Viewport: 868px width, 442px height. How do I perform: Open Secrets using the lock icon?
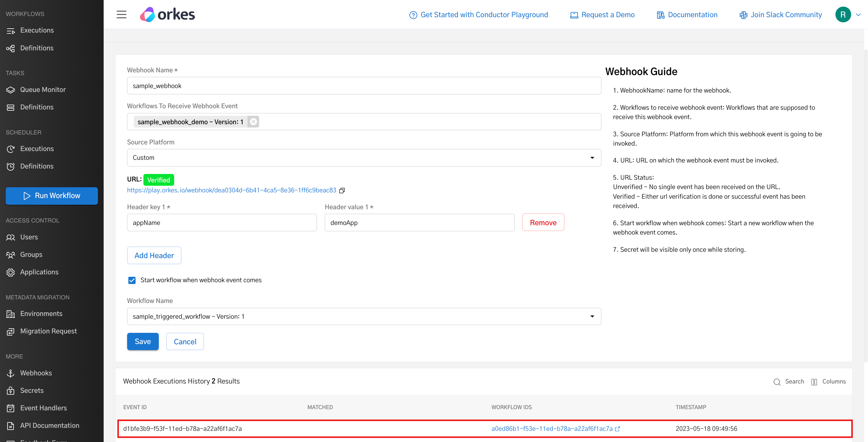[11, 390]
